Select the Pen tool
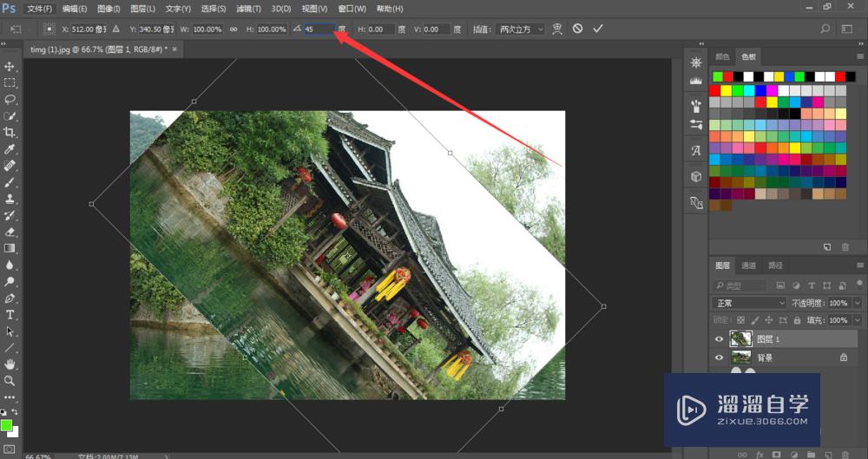This screenshot has height=459, width=868. 10,298
